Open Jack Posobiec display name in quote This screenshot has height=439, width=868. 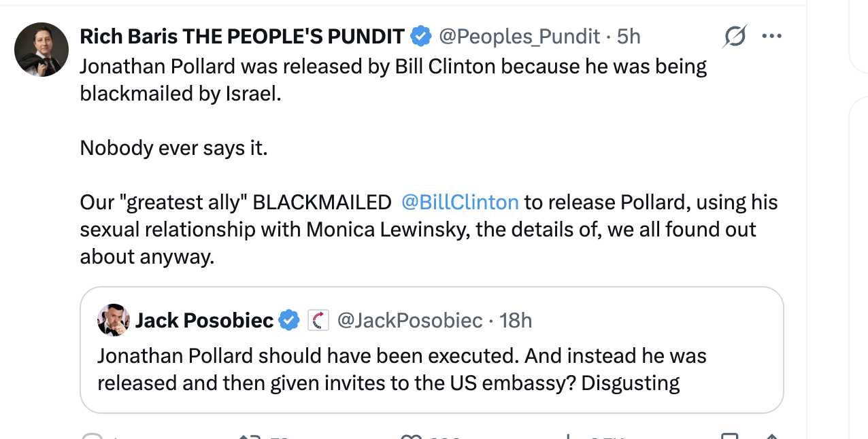tap(204, 319)
